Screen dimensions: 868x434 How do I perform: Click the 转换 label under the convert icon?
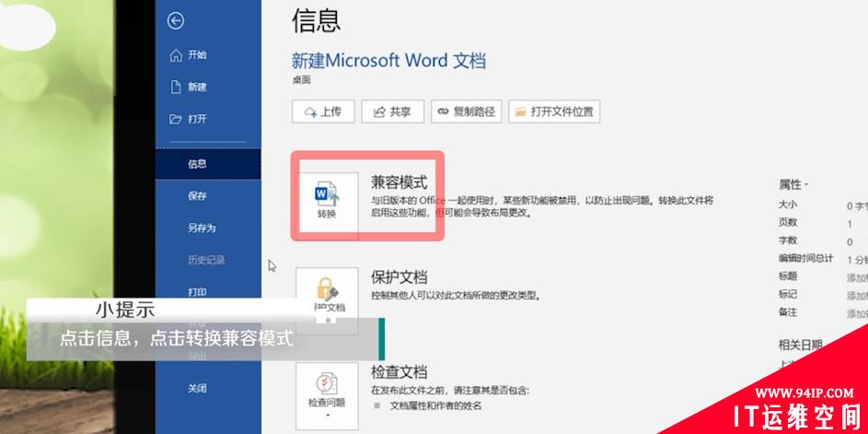pos(327,214)
